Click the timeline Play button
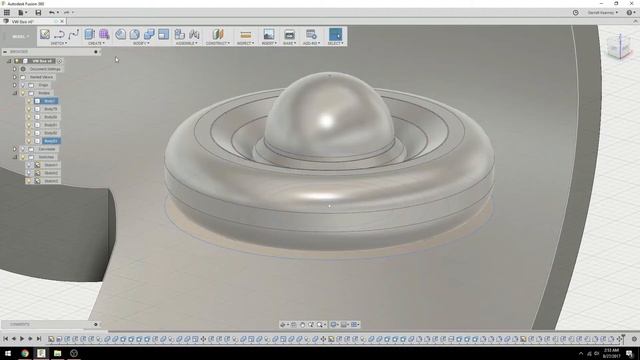Screen dimensions: 640x360 pyautogui.click(x=22, y=339)
